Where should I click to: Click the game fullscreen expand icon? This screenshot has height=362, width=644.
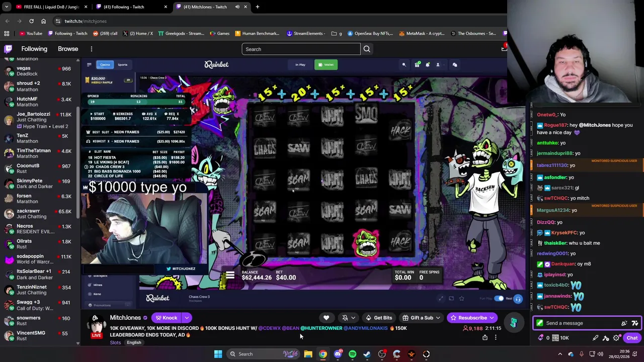(x=441, y=299)
